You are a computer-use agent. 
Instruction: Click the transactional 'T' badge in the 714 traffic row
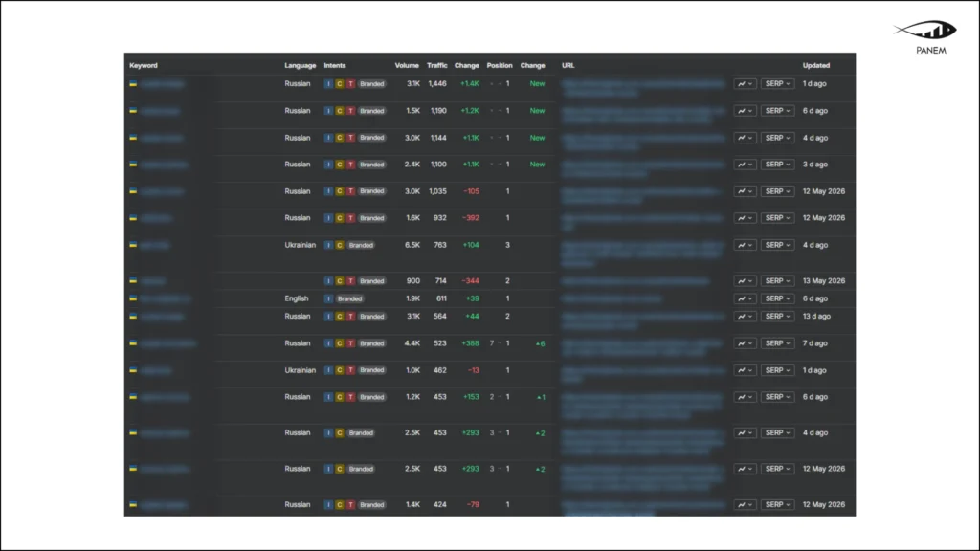[350, 281]
